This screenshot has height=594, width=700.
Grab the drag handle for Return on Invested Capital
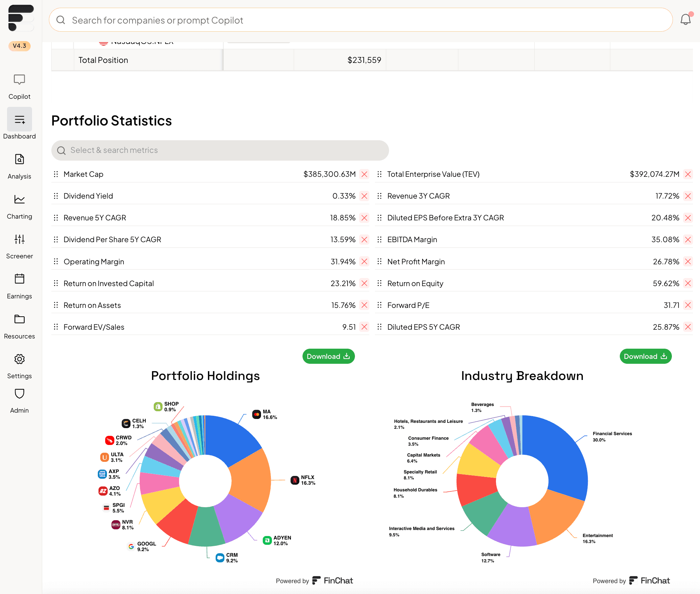(x=56, y=283)
